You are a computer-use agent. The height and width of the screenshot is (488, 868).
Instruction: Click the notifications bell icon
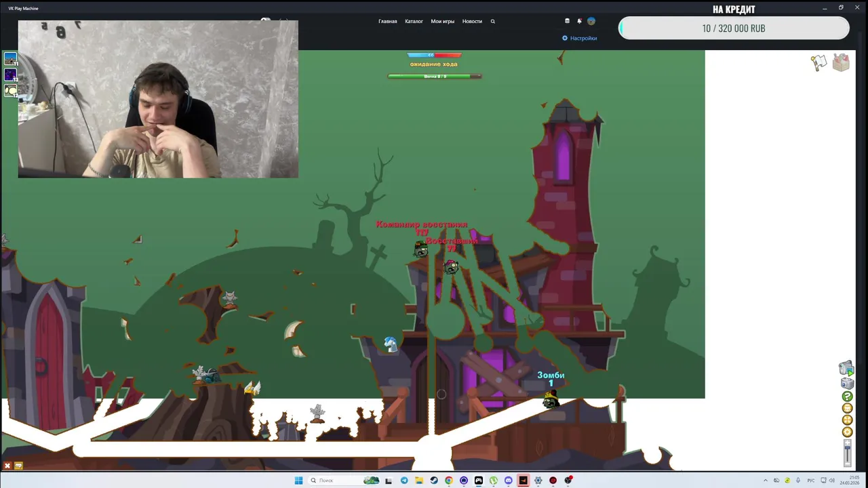tap(579, 21)
